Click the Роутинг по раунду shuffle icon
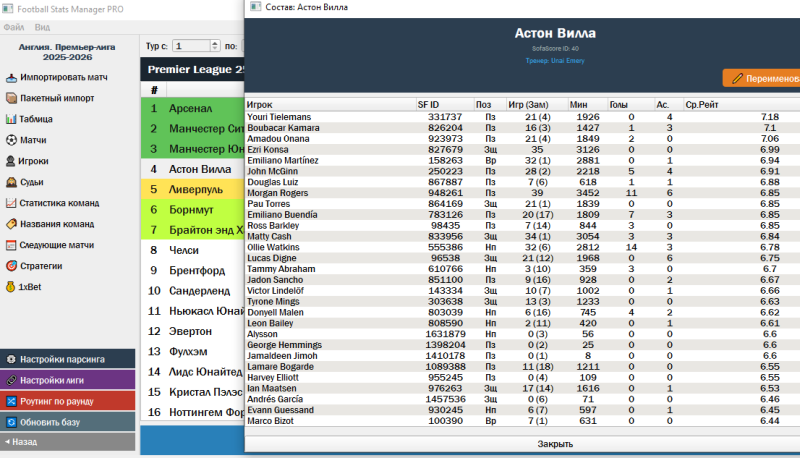 pyautogui.click(x=11, y=401)
